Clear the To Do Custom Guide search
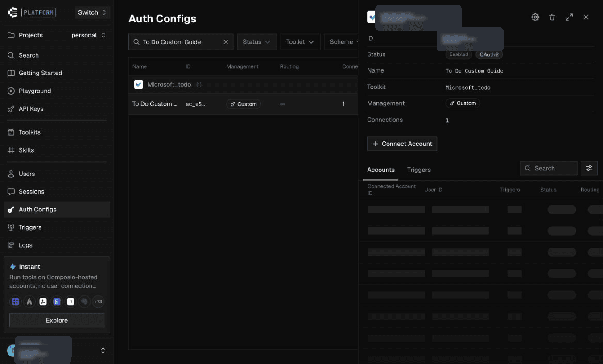The image size is (603, 364). coord(226,42)
